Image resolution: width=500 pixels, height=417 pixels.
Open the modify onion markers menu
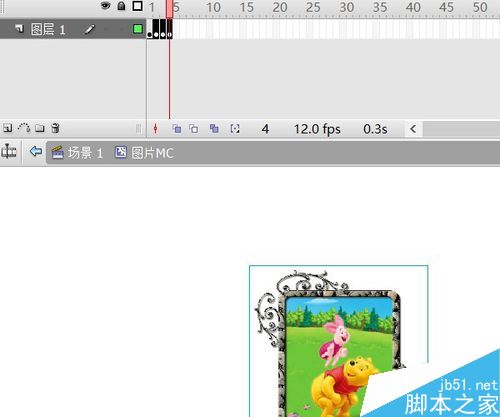pyautogui.click(x=235, y=129)
